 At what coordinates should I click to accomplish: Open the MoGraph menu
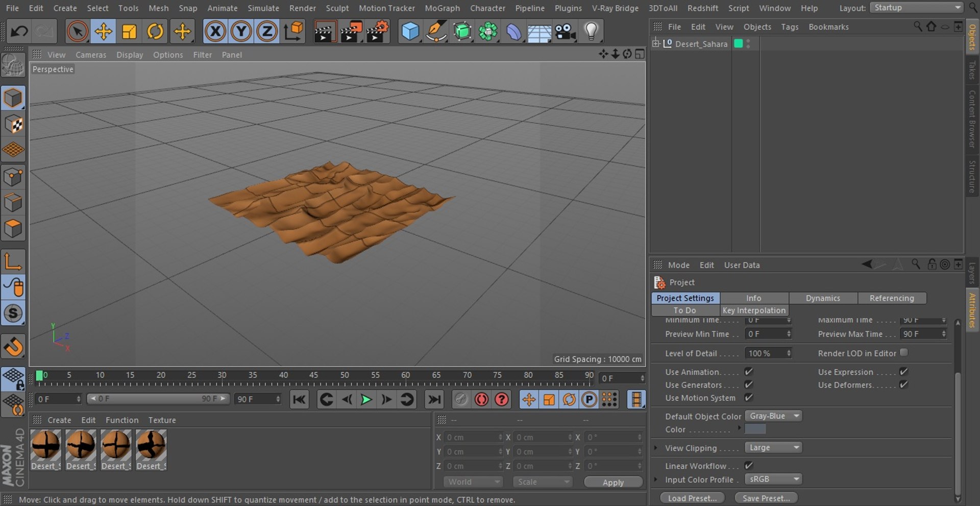click(x=442, y=8)
